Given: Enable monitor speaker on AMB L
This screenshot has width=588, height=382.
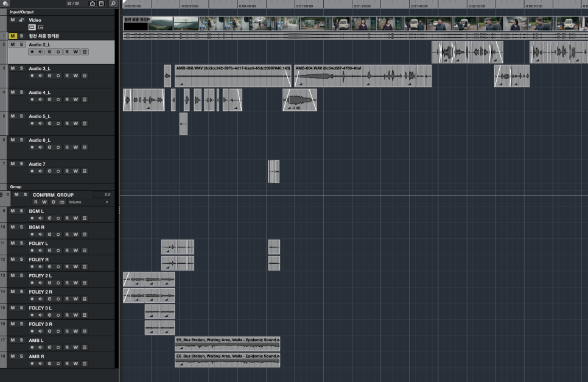Looking at the screenshot, I should click(41, 347).
